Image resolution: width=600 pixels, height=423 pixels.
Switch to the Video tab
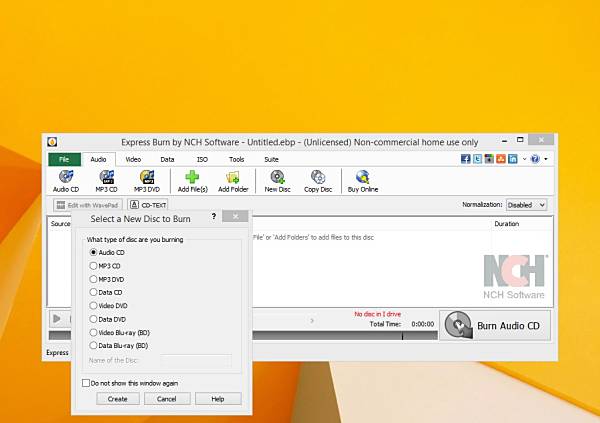coord(133,159)
